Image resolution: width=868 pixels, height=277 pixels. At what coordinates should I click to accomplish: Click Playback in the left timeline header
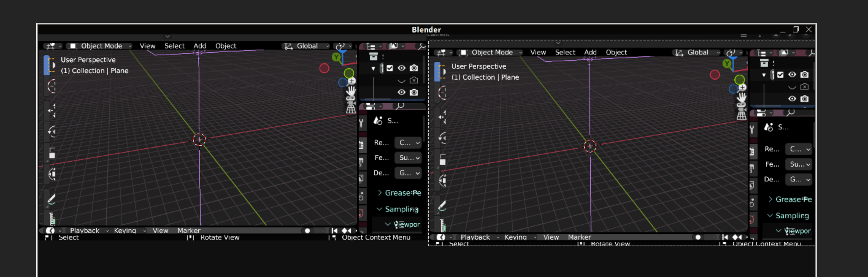(x=85, y=230)
